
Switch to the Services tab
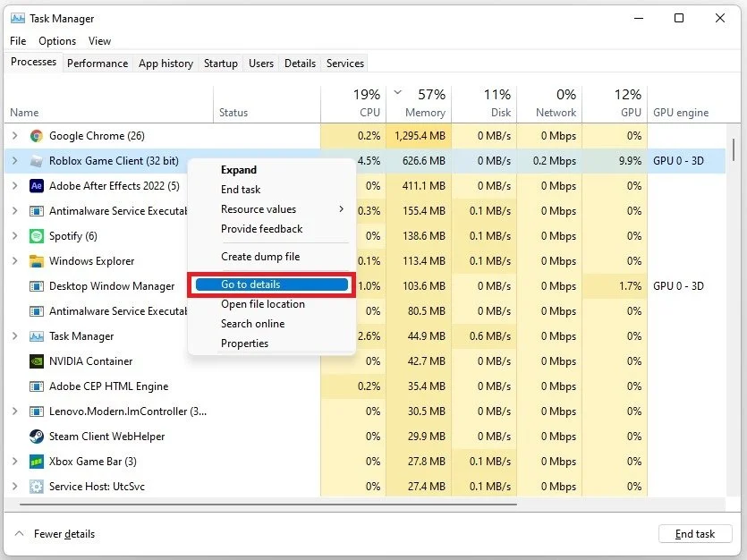click(x=345, y=64)
